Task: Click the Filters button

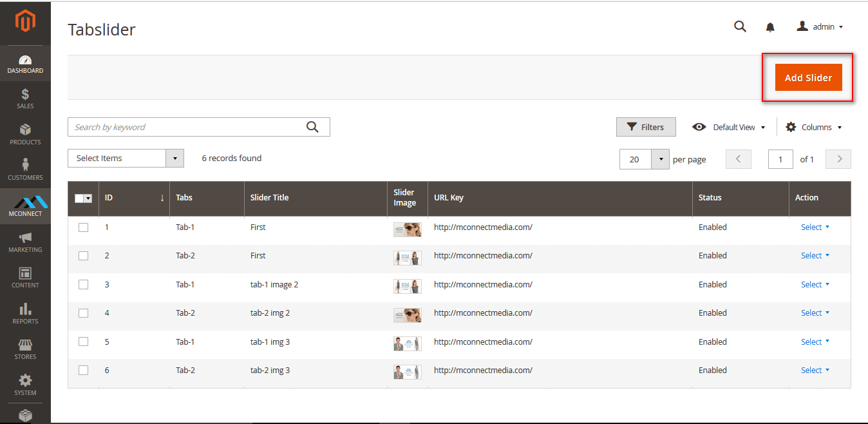Action: [645, 128]
